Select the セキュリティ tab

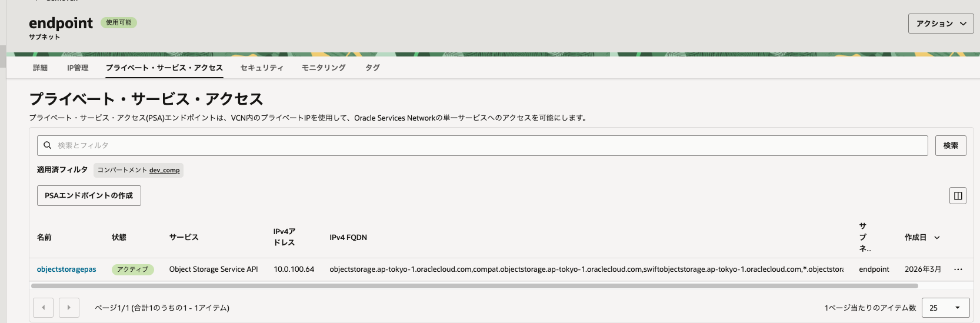click(x=262, y=68)
